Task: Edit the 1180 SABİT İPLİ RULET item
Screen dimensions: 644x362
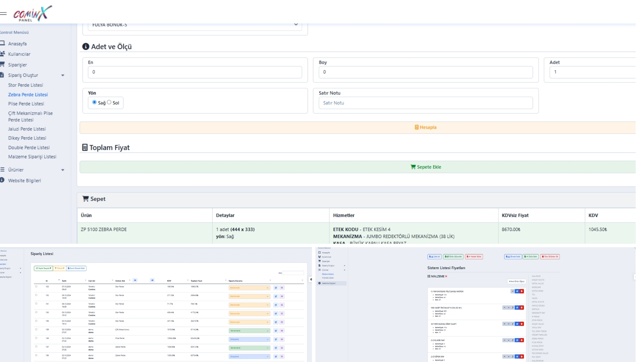Action: click(x=517, y=308)
